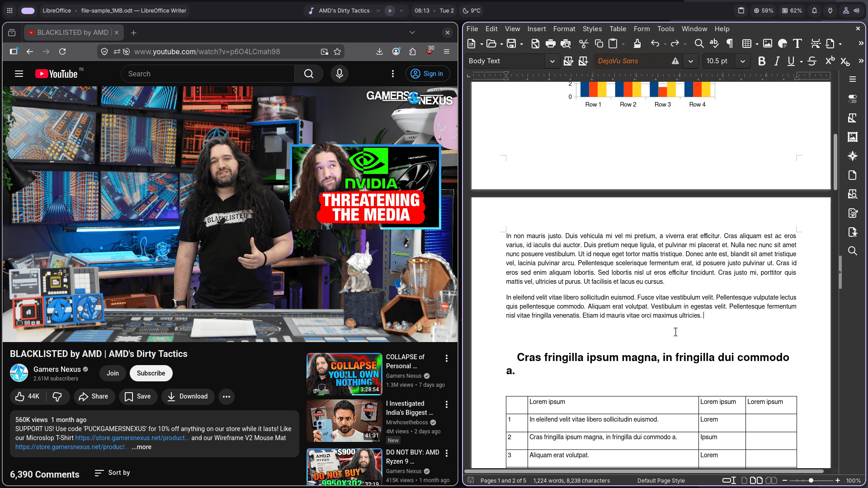
Task: Click the Clone Formatting paintbrush icon
Action: coord(637,43)
